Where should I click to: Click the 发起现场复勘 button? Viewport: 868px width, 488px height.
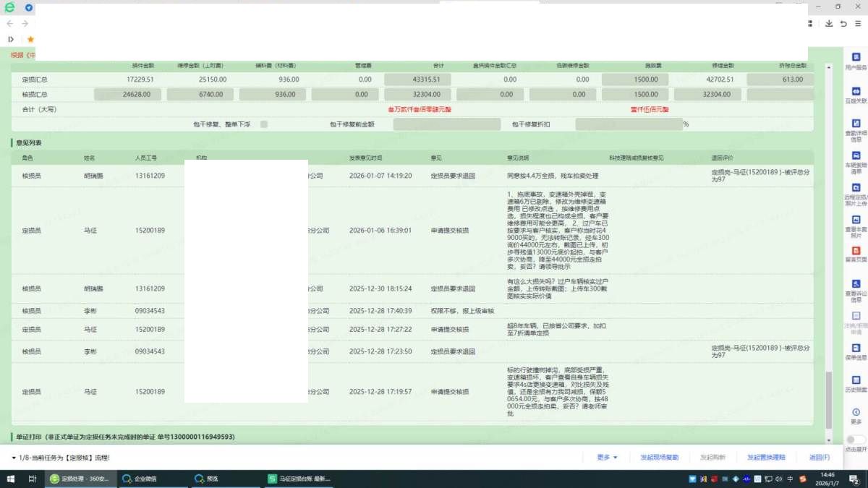(x=659, y=458)
